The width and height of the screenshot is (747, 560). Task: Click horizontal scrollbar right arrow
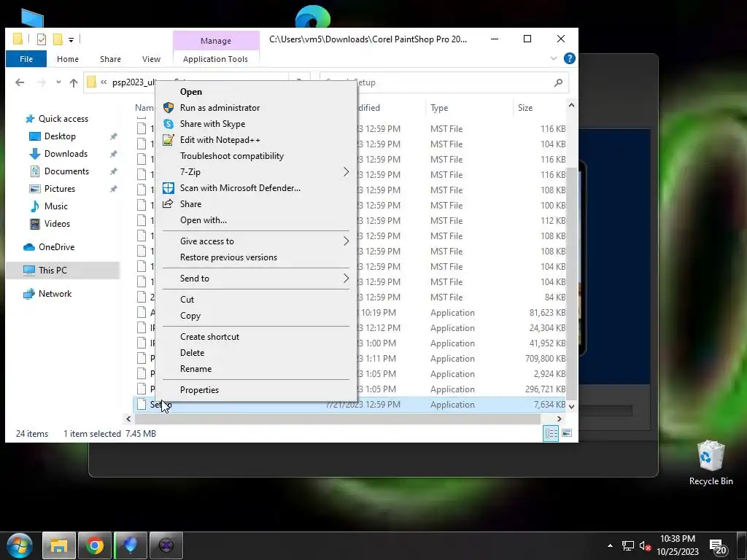pyautogui.click(x=560, y=419)
